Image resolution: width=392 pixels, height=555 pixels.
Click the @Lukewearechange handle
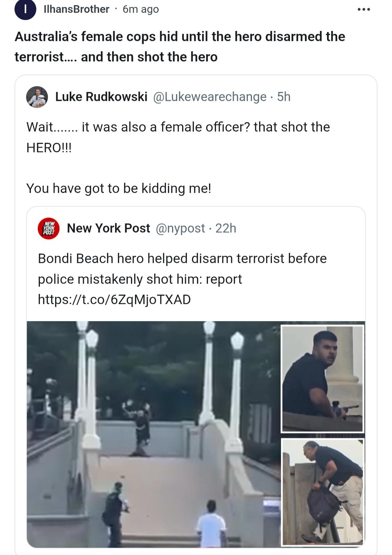coord(210,97)
